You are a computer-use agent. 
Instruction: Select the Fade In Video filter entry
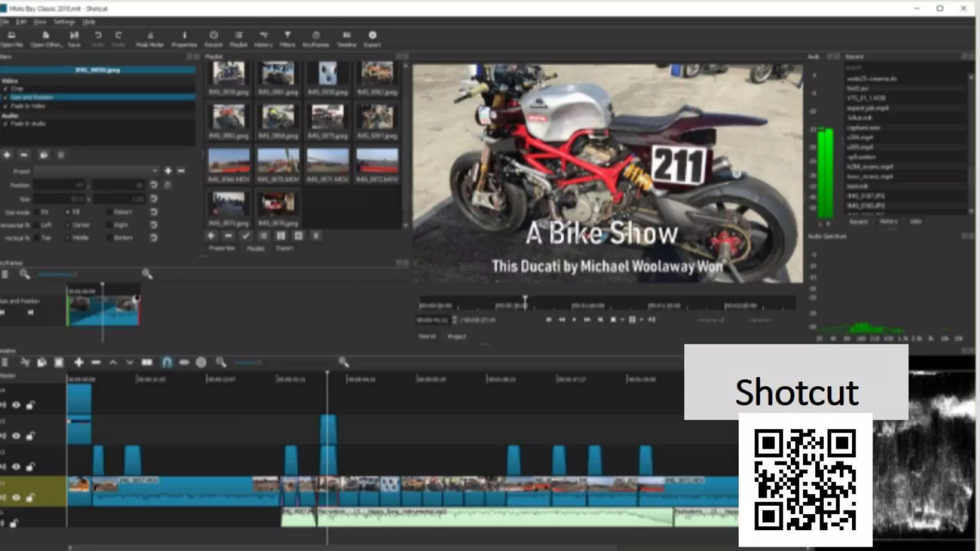tap(28, 106)
